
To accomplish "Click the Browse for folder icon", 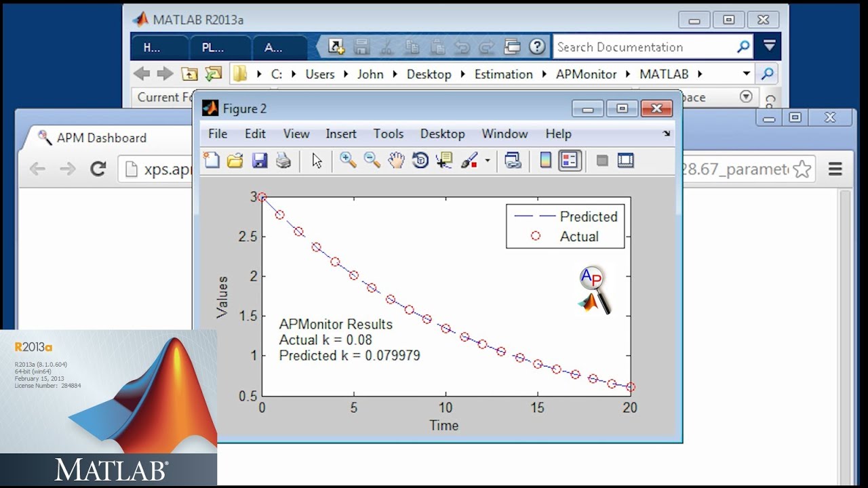I will click(214, 74).
